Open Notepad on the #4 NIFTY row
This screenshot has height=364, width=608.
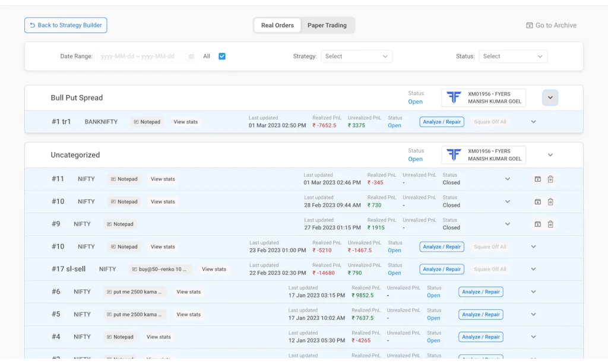click(x=121, y=336)
